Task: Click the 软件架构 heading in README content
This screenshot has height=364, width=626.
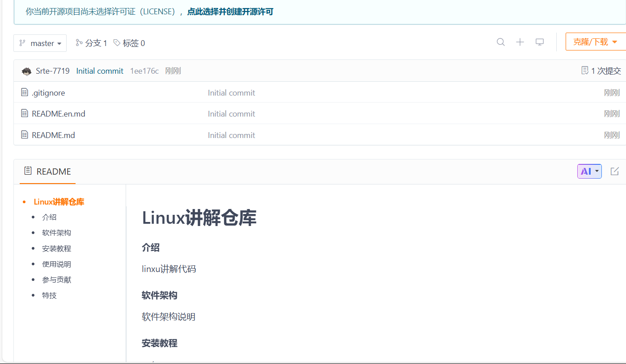Action: 160,296
